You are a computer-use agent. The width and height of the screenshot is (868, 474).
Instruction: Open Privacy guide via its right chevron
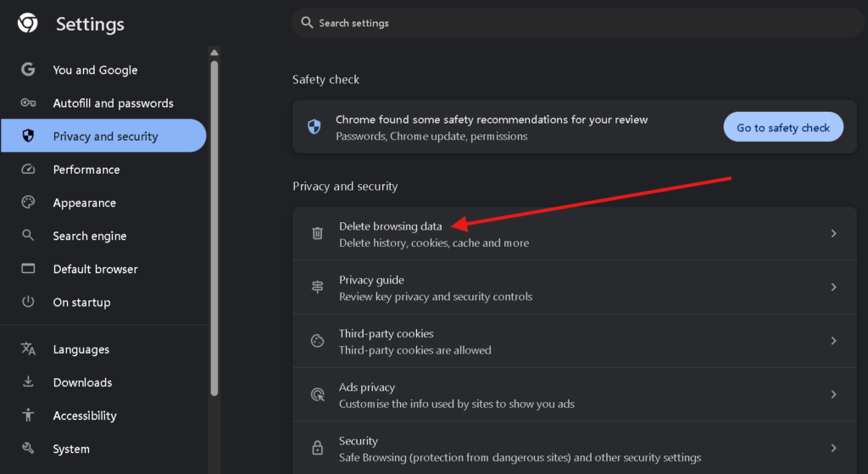tap(833, 287)
